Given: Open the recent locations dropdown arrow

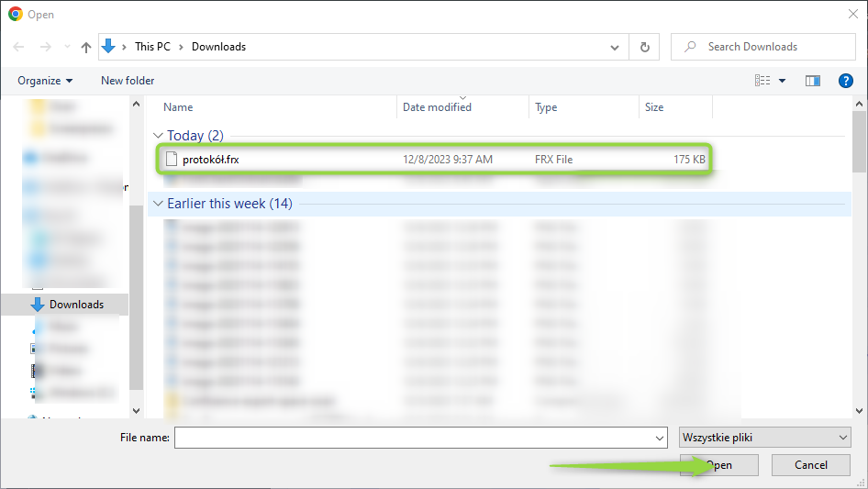Looking at the screenshot, I should (x=65, y=47).
